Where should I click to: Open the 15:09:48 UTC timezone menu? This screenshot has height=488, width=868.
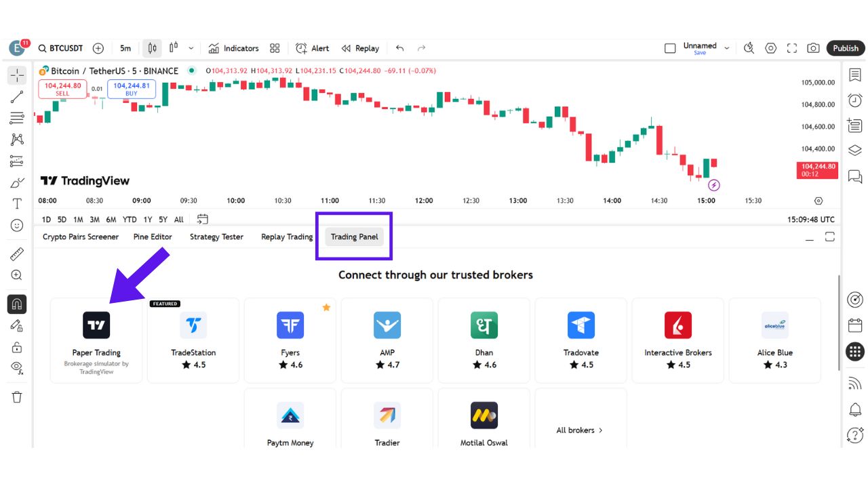pyautogui.click(x=811, y=220)
